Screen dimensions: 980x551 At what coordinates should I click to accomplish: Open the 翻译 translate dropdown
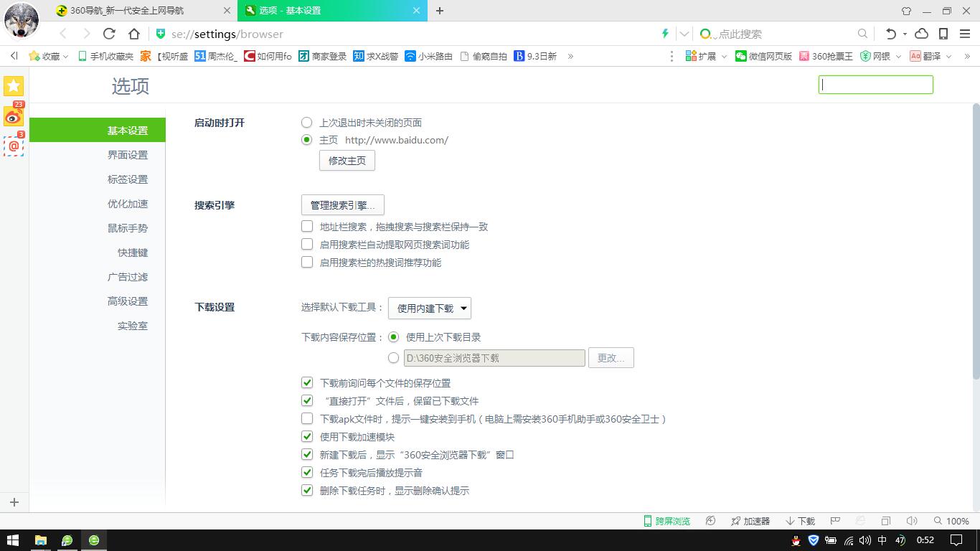point(930,56)
